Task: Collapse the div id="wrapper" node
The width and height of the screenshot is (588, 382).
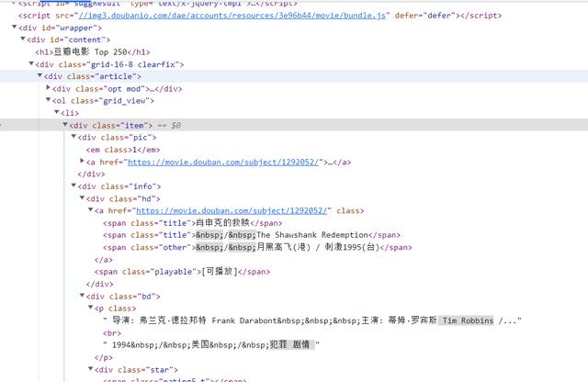Action: pos(15,27)
